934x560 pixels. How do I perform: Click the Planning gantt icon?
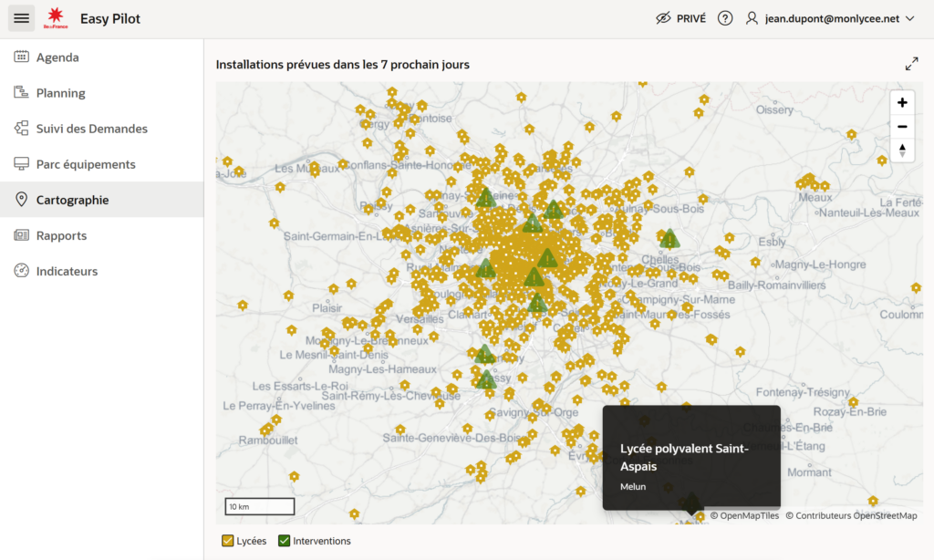click(22, 92)
